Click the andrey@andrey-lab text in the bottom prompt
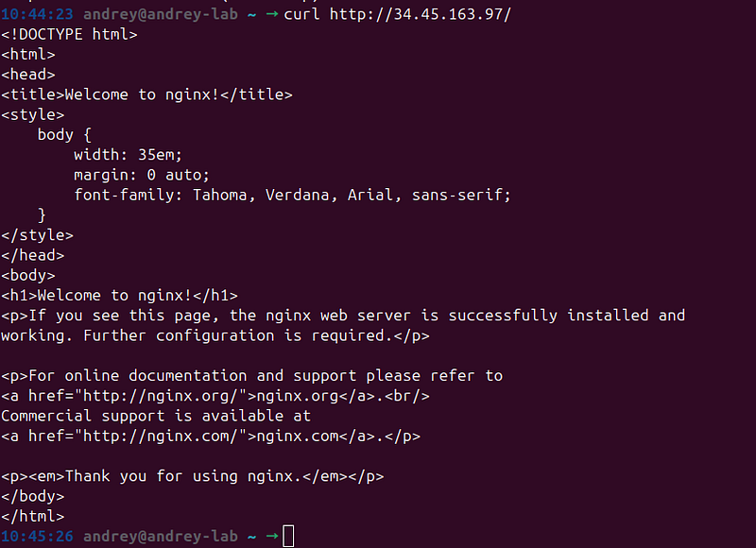756x548 pixels. (x=161, y=537)
